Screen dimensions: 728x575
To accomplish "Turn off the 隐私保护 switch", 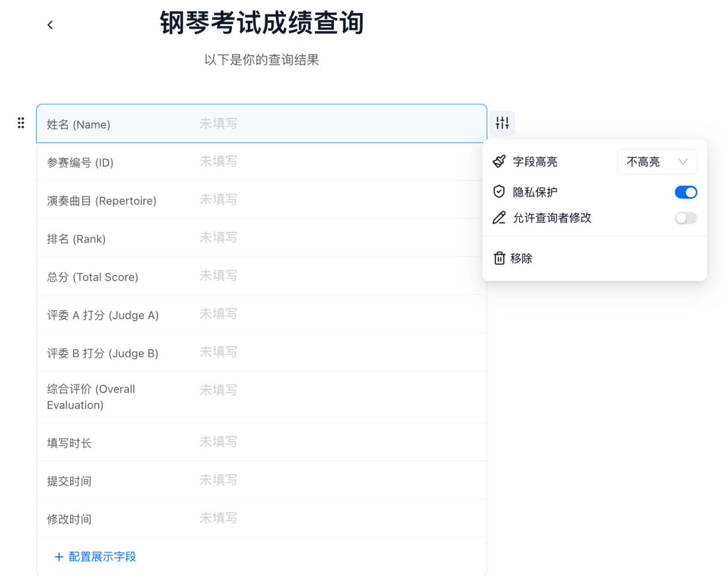I will [x=685, y=192].
